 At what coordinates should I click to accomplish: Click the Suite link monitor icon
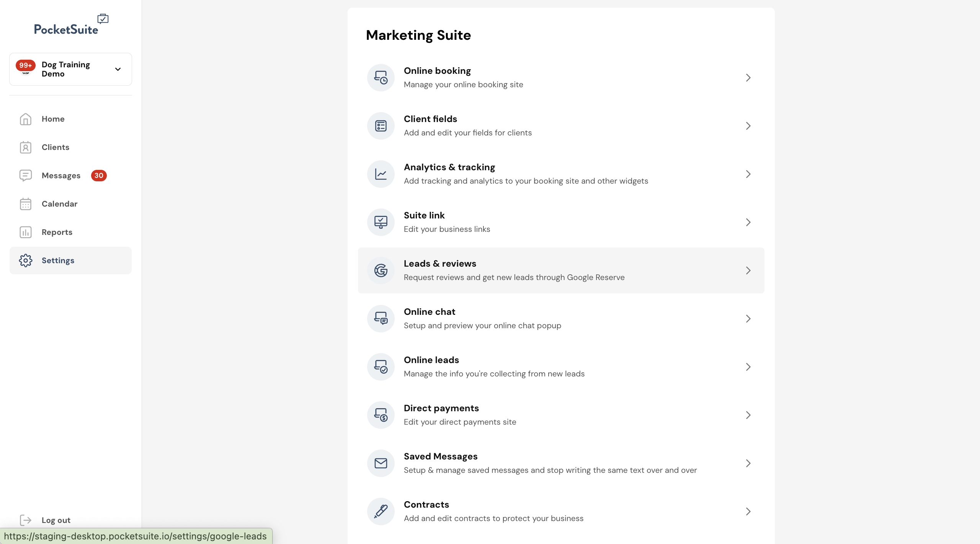pos(381,222)
